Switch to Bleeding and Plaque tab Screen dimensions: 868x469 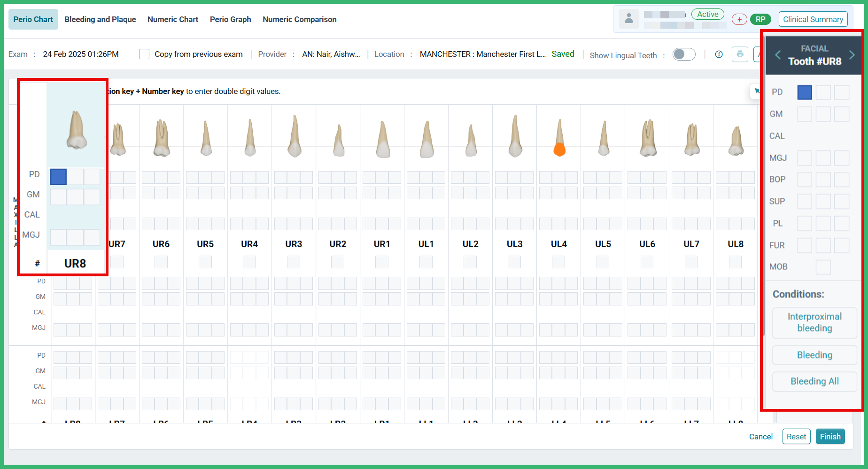tap(100, 19)
